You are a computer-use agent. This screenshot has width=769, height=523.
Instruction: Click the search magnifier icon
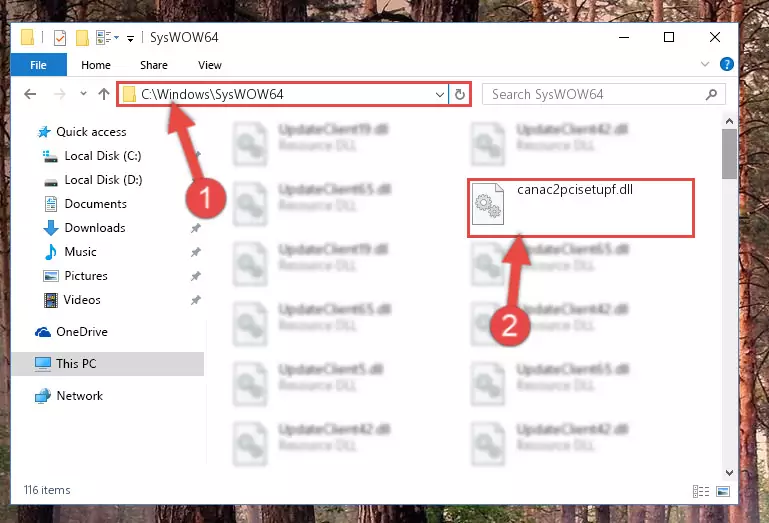click(711, 94)
